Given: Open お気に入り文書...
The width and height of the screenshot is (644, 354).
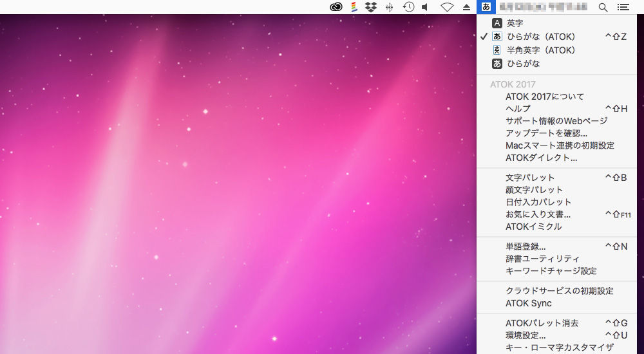Looking at the screenshot, I should coord(556,214).
